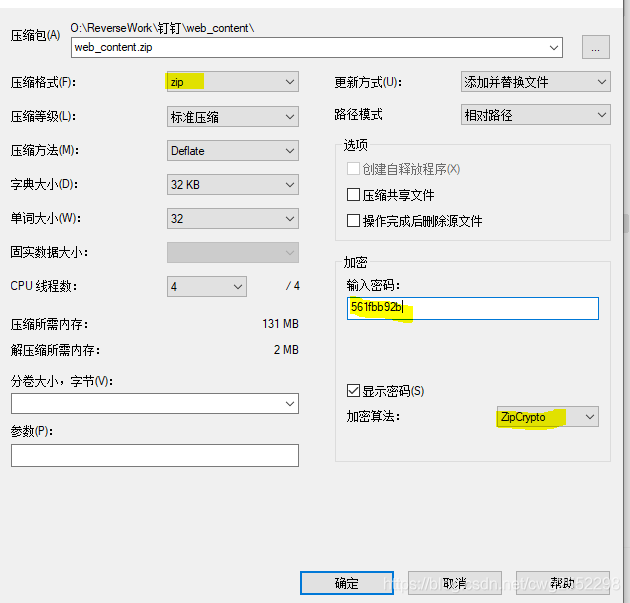The width and height of the screenshot is (630, 603).
Task: Open the 单词大小 32 dropdown
Action: pyautogui.click(x=233, y=219)
